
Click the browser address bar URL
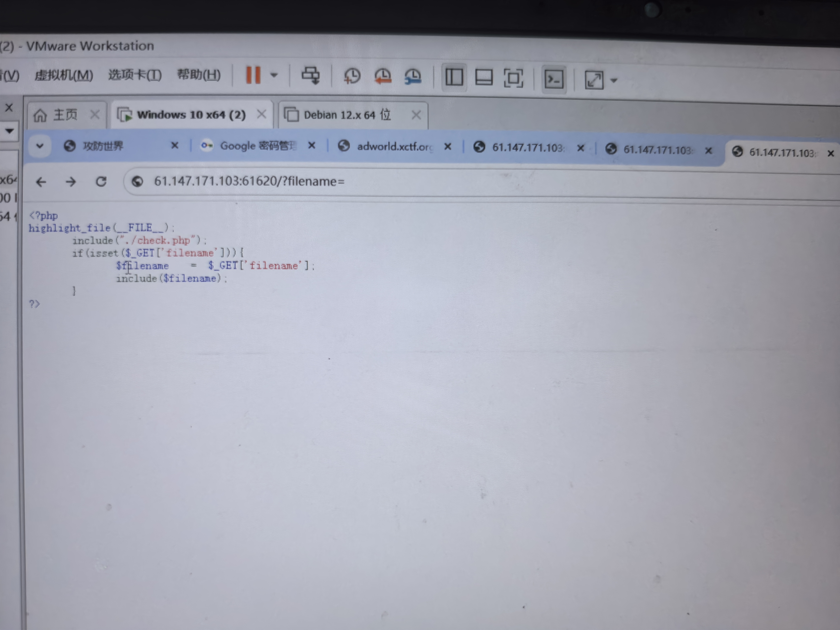pos(249,181)
